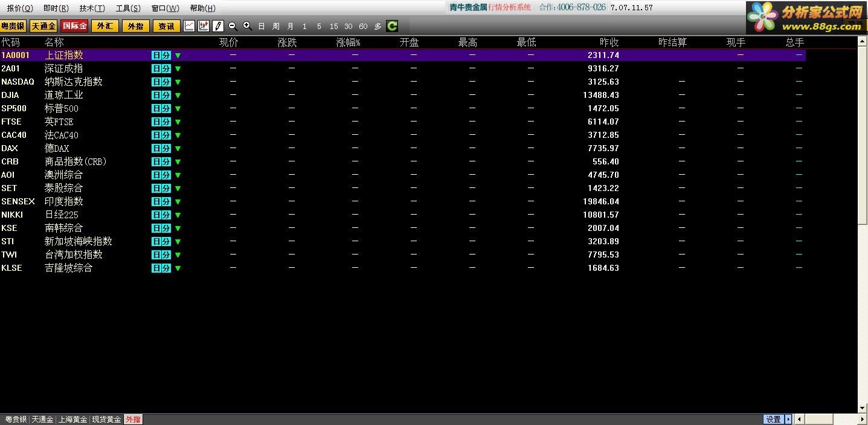Viewport: 868px width, 425px height.
Task: Click vertical scrollbar down arrow
Action: point(863,409)
